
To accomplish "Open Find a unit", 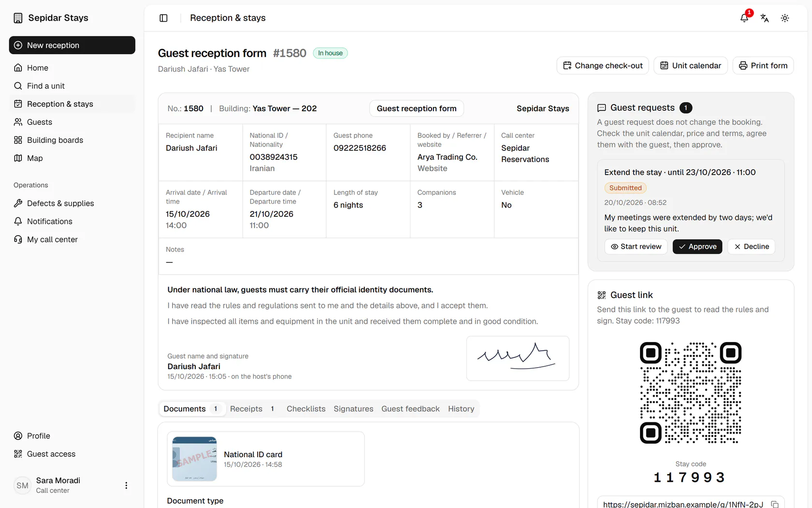I will tap(72, 86).
